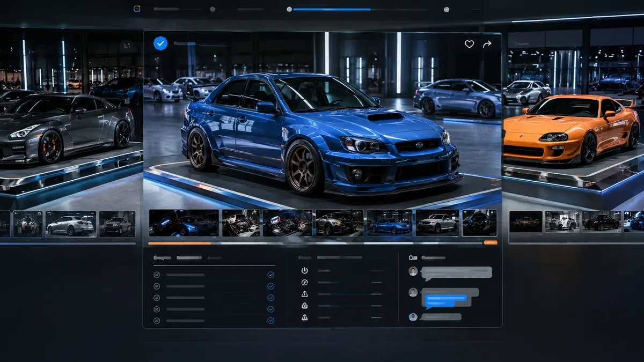
Task: Click the warning triangle icon
Action: (305, 294)
